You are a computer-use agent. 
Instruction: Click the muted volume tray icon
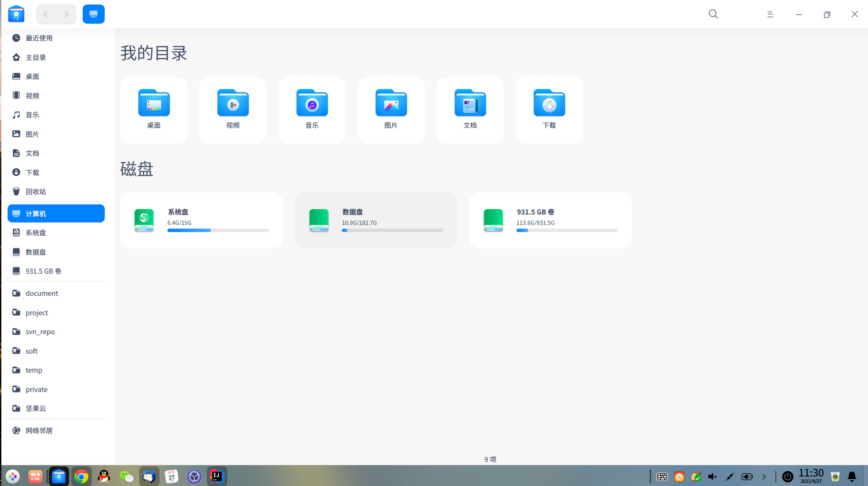(713, 477)
